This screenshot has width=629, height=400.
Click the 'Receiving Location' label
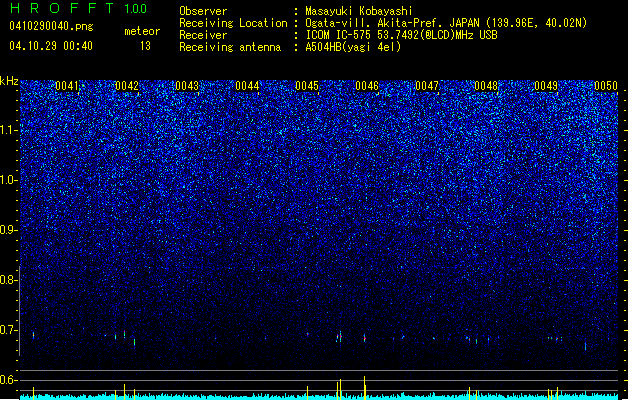[x=233, y=23]
